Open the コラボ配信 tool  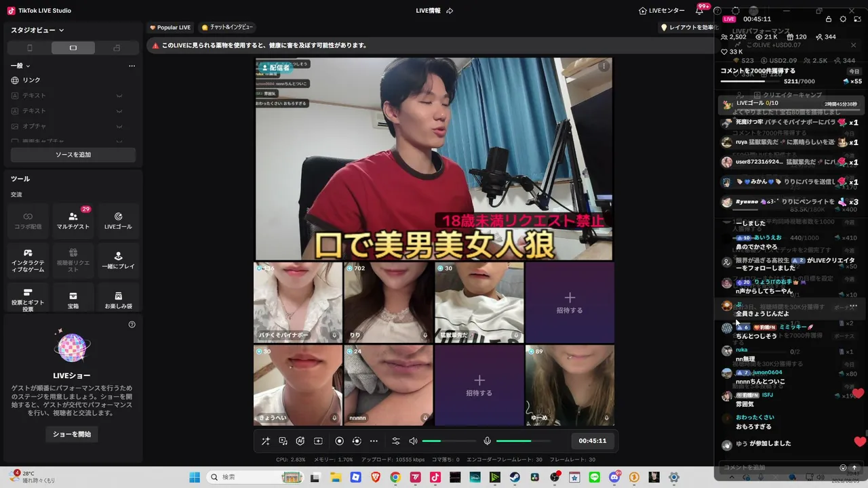(28, 221)
